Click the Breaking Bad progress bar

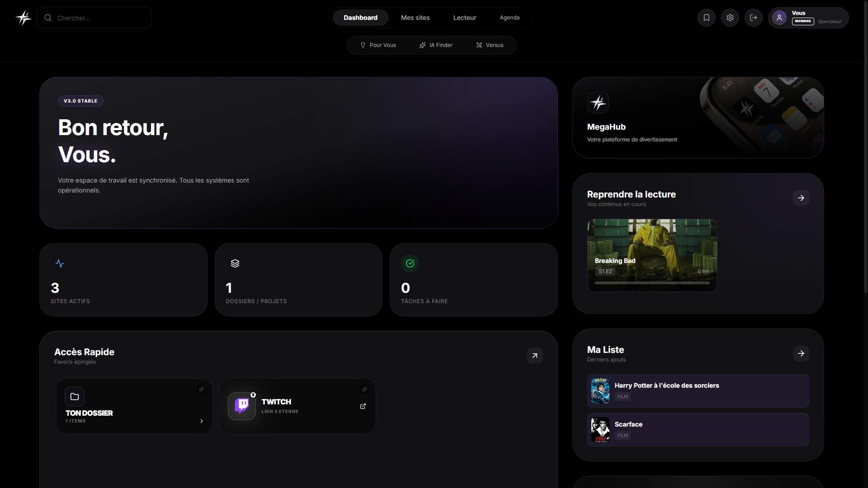pos(652,283)
